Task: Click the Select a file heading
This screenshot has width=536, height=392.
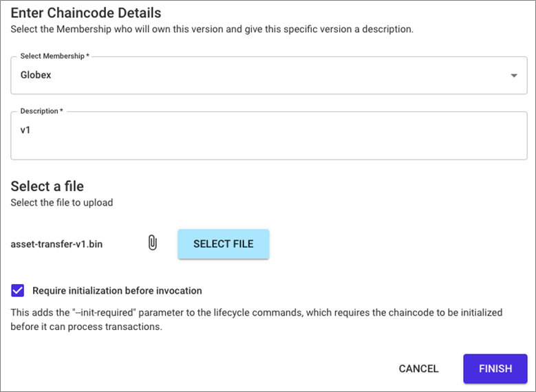Action: point(47,186)
